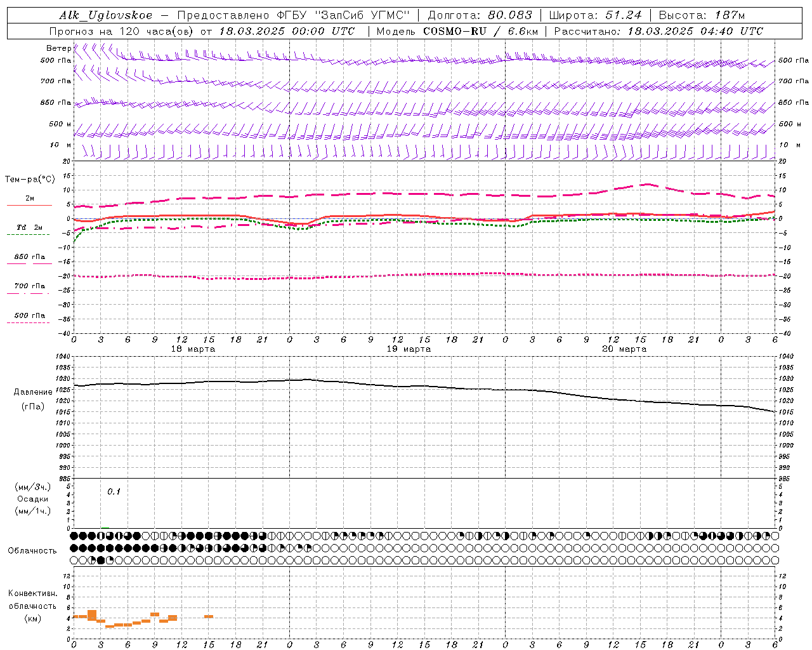812x650 pixels.
Task: Click the 10 м wind level label on left
Action: (x=60, y=145)
